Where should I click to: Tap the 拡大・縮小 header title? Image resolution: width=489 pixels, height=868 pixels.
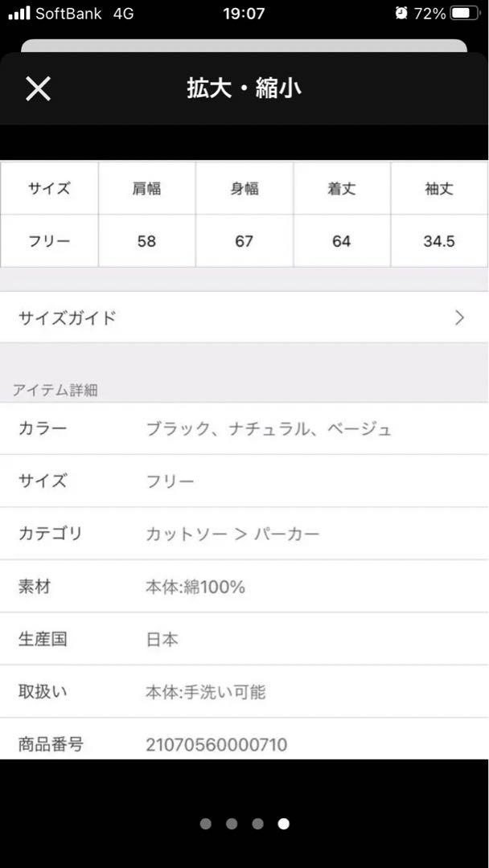[244, 88]
